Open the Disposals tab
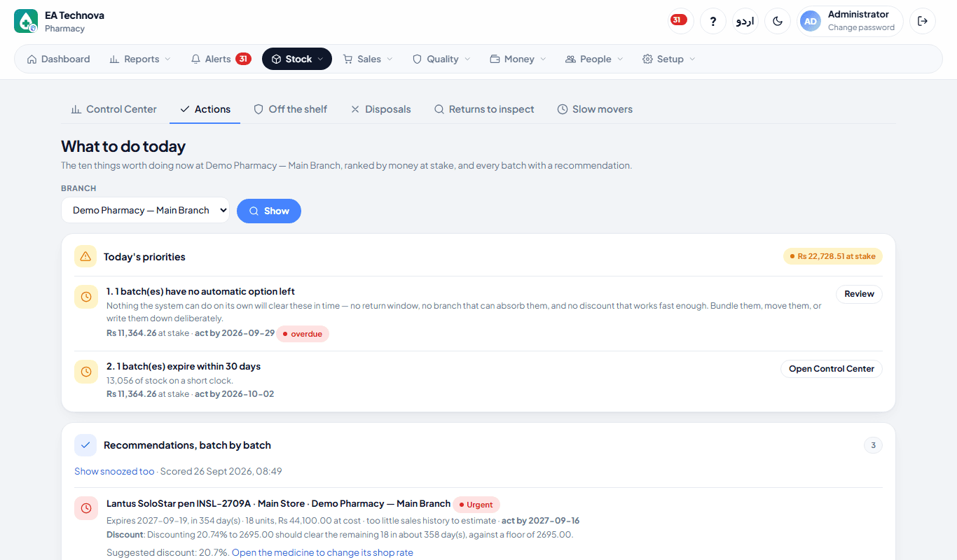 click(381, 109)
